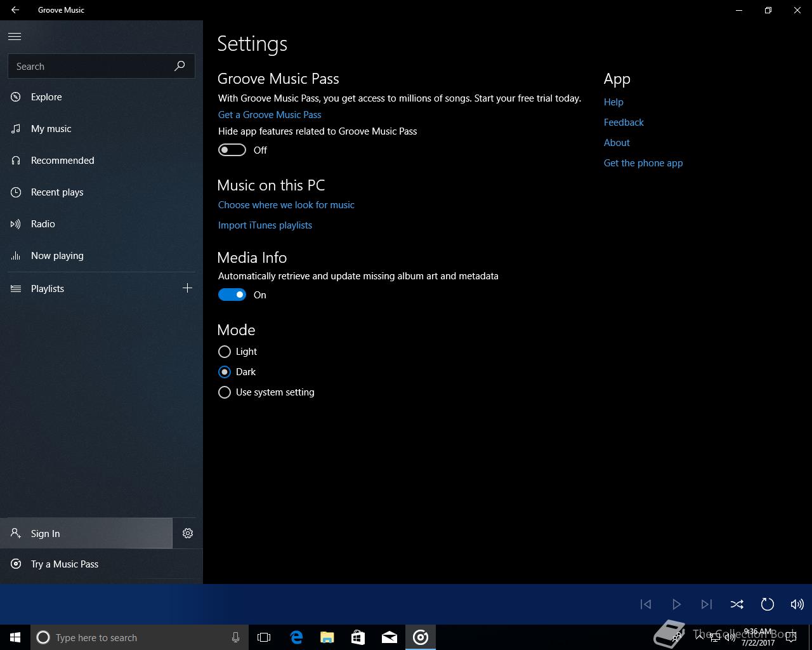Turn off automatic album art retrieval toggle
The width and height of the screenshot is (812, 650).
coord(232,295)
